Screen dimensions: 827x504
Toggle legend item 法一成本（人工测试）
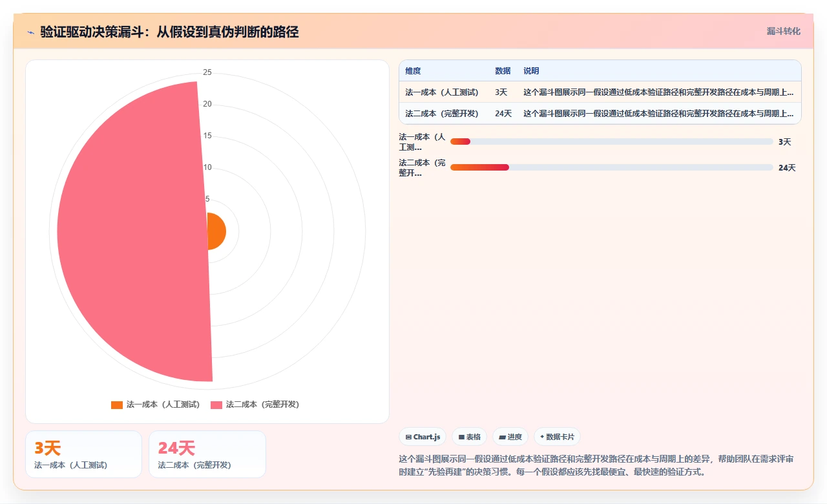point(156,404)
